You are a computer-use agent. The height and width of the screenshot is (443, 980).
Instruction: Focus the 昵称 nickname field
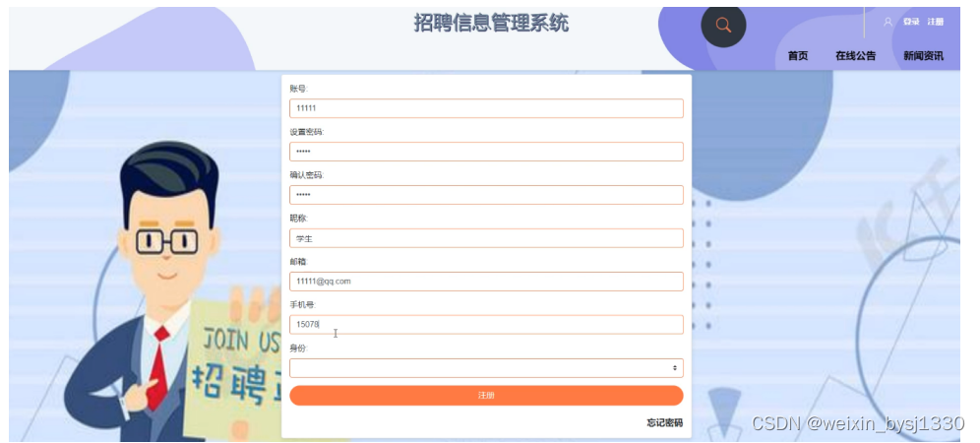click(486, 238)
